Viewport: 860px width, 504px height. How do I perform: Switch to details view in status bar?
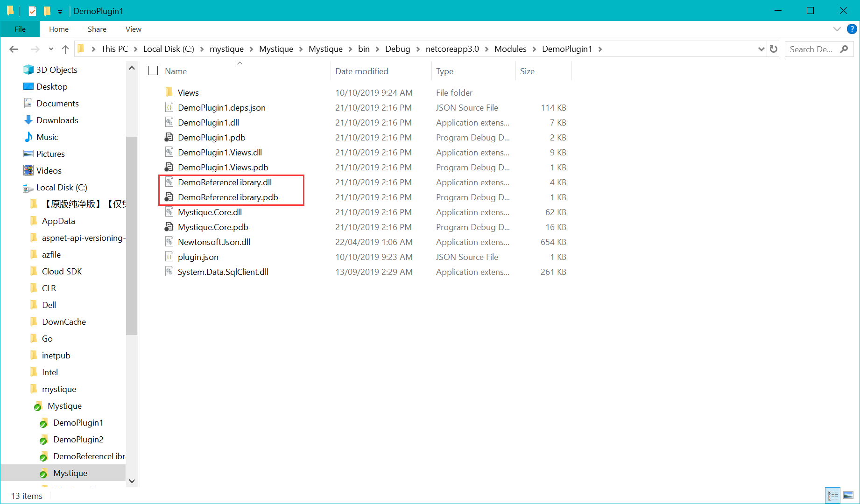(x=833, y=495)
